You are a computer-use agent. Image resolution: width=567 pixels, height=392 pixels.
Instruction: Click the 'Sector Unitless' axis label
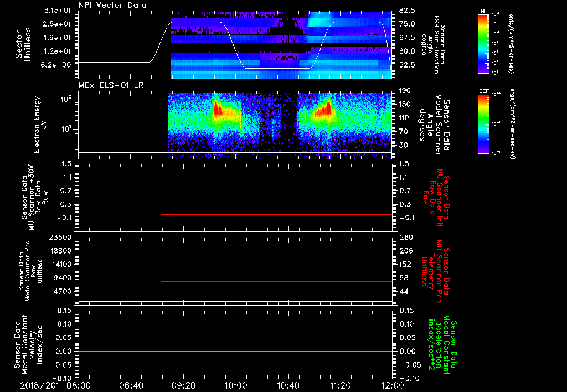tap(23, 44)
